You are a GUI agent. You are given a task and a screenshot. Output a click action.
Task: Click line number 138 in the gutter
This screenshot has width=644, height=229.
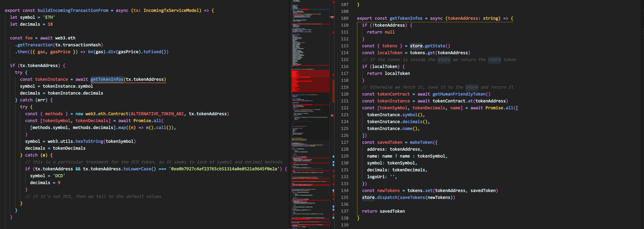click(x=344, y=218)
